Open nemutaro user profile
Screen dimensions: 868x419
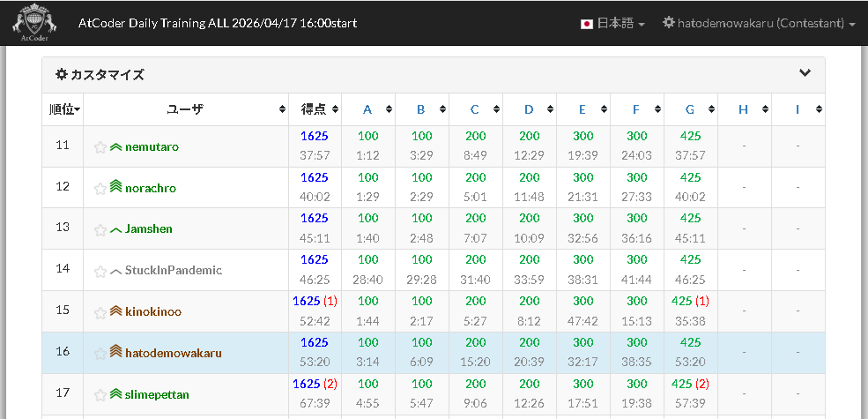click(x=152, y=147)
